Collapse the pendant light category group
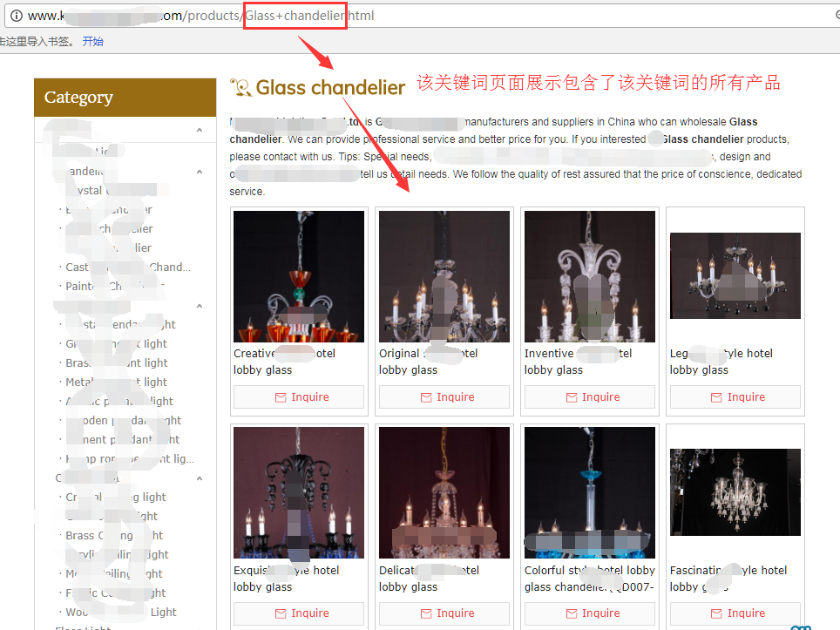This screenshot has width=840, height=630. pos(199,306)
